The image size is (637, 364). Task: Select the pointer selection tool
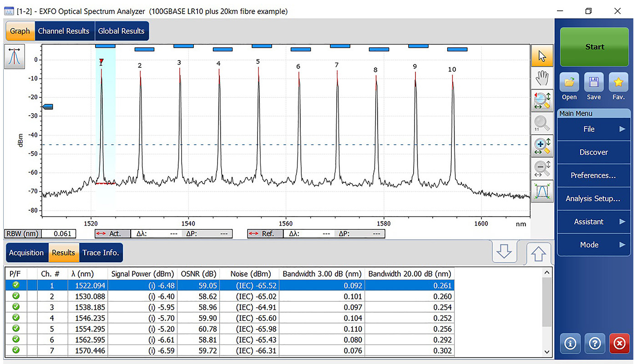(x=542, y=56)
